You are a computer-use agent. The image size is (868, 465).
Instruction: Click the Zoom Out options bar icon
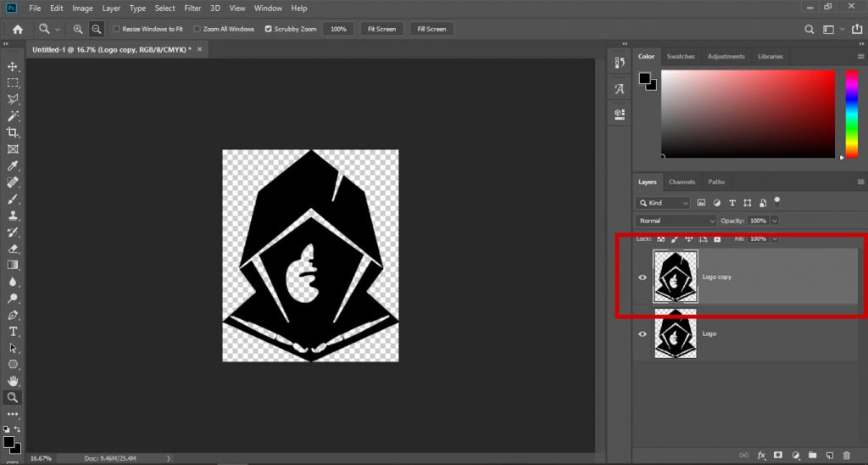(x=97, y=29)
